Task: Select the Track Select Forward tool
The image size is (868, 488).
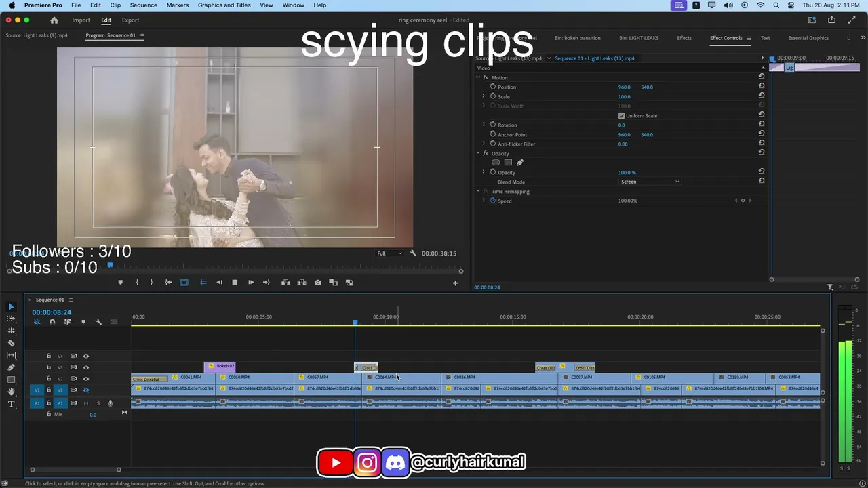Action: click(x=11, y=319)
